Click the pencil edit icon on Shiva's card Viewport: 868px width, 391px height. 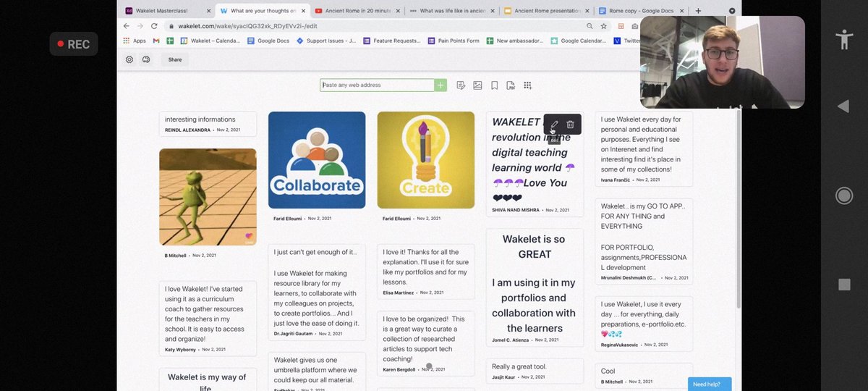pos(554,125)
